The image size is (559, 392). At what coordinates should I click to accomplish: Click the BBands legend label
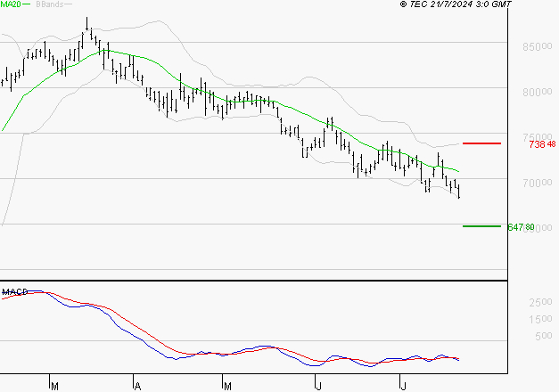coord(50,4)
